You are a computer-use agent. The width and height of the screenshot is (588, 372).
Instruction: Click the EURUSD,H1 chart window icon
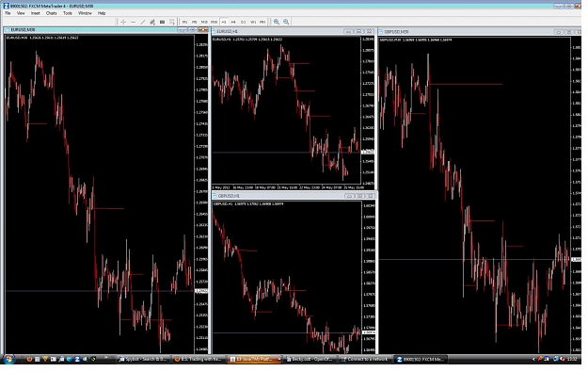[214, 31]
